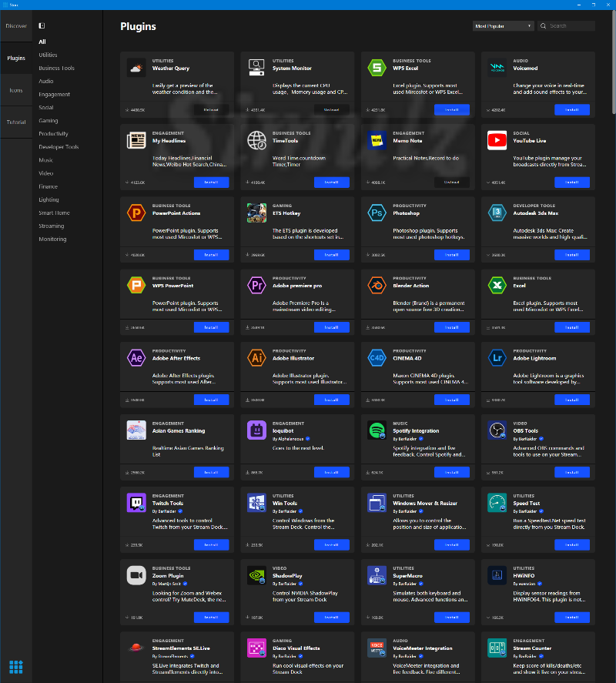
Task: Click the ETS Hotkey game icon
Action: 256,213
